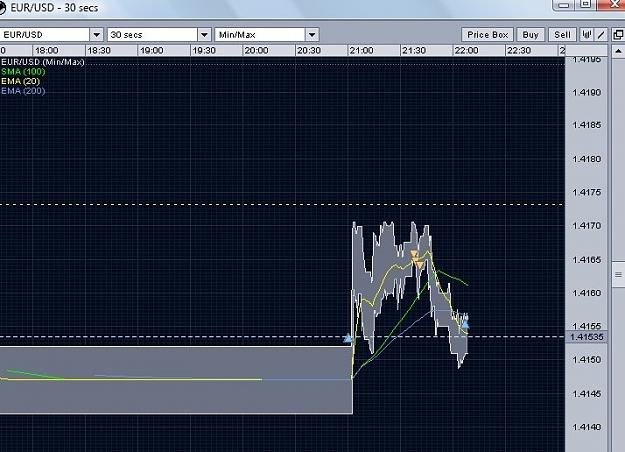Click the Min/Max chart style field
Screen dimensions: 625x452
pyautogui.click(x=260, y=35)
